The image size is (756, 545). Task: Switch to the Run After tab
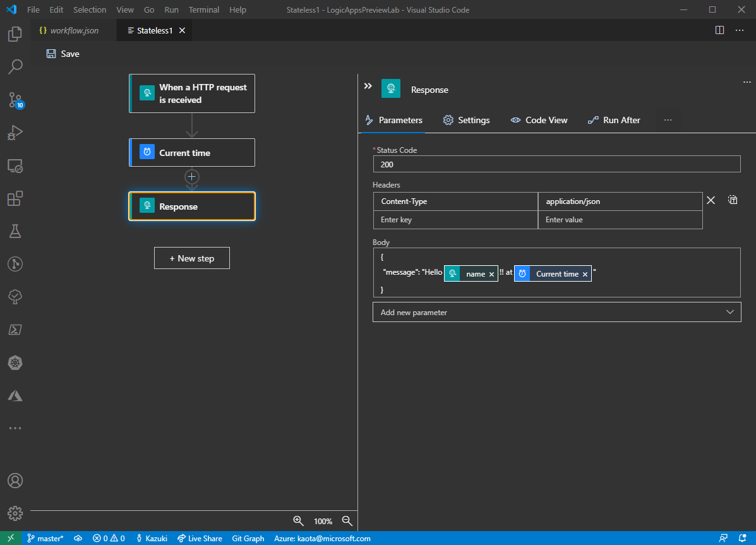point(614,120)
